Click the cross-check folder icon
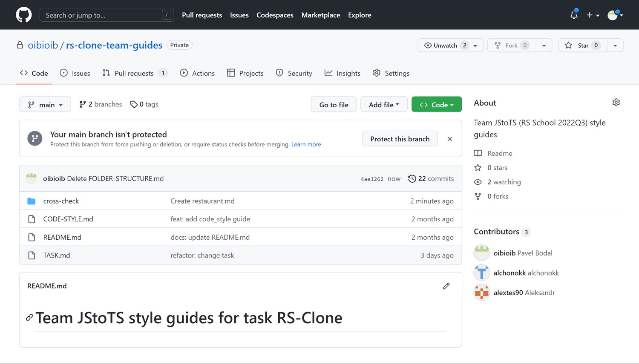Image resolution: width=639 pixels, height=364 pixels. (32, 201)
